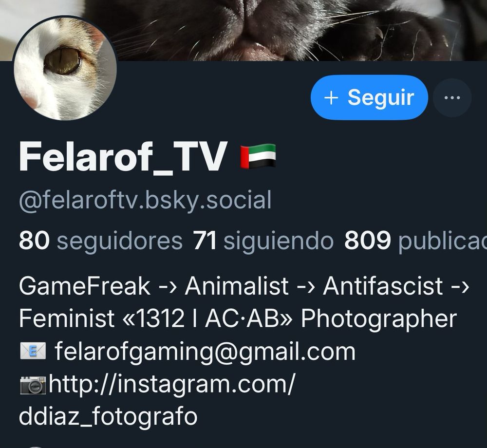
Task: Click the Antifascist word in bio
Action: (x=383, y=286)
